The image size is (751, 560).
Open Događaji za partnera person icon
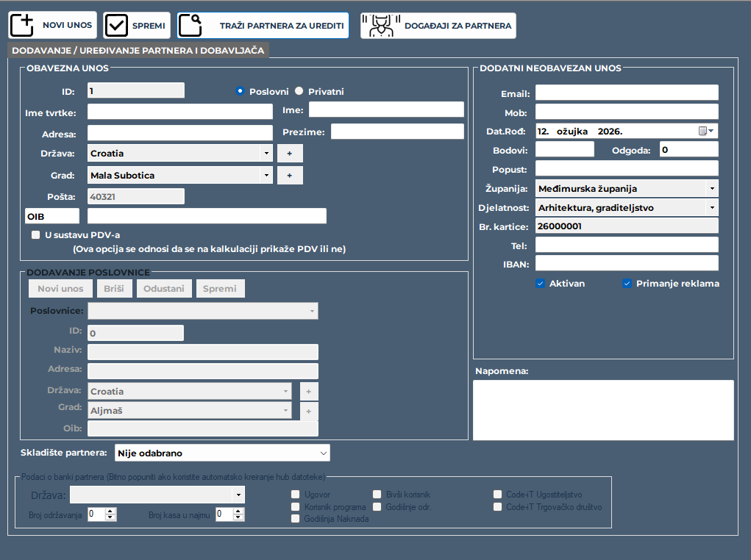point(381,25)
